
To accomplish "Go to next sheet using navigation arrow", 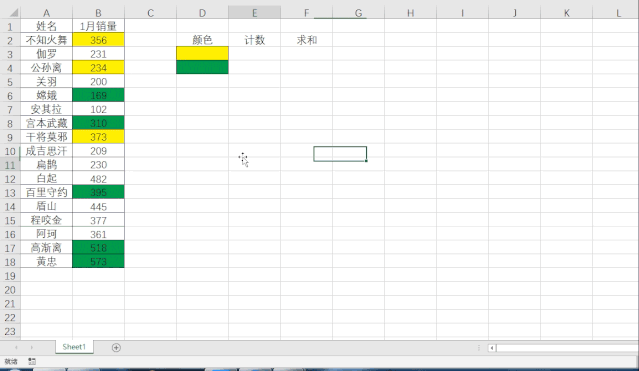I will 31,348.
